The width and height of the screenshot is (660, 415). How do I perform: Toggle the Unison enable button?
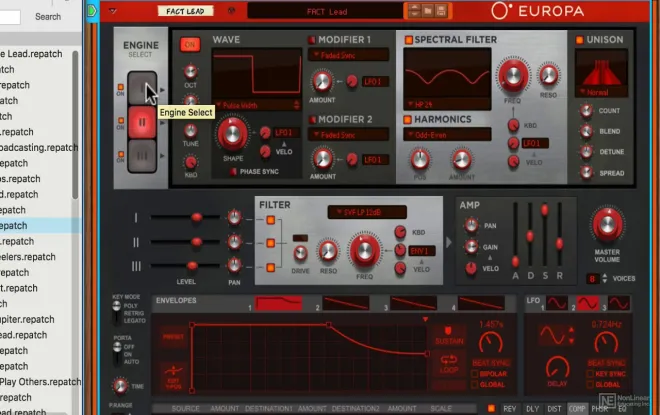pyautogui.click(x=580, y=40)
